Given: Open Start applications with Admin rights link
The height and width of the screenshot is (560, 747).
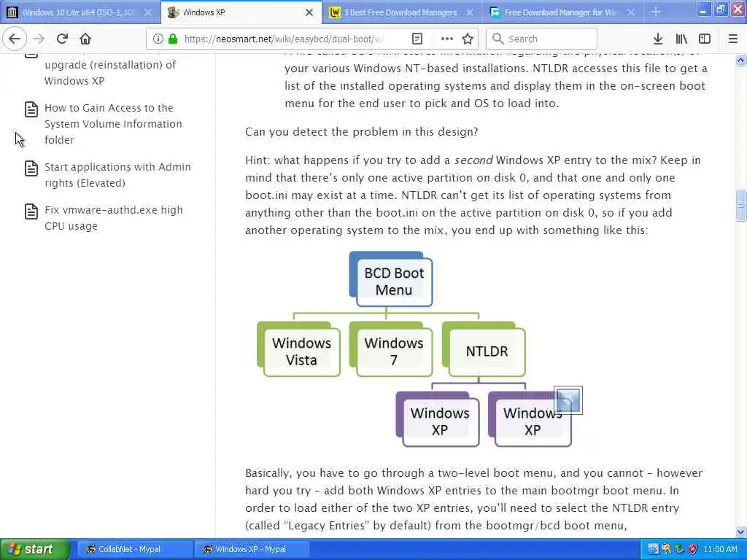Looking at the screenshot, I should click(x=117, y=175).
